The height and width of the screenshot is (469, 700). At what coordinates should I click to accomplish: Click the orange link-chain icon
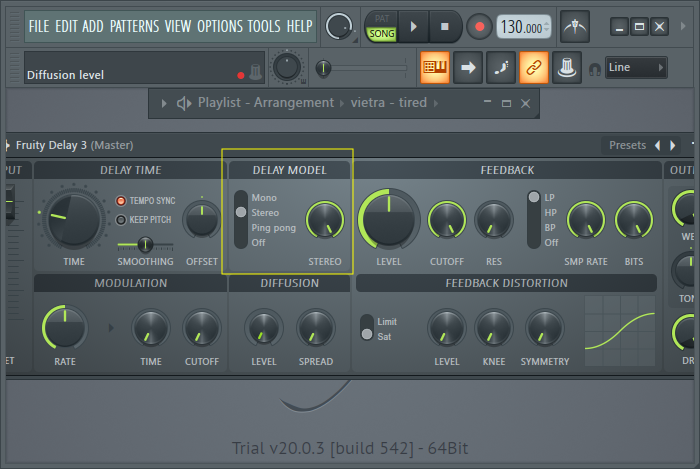tap(533, 67)
